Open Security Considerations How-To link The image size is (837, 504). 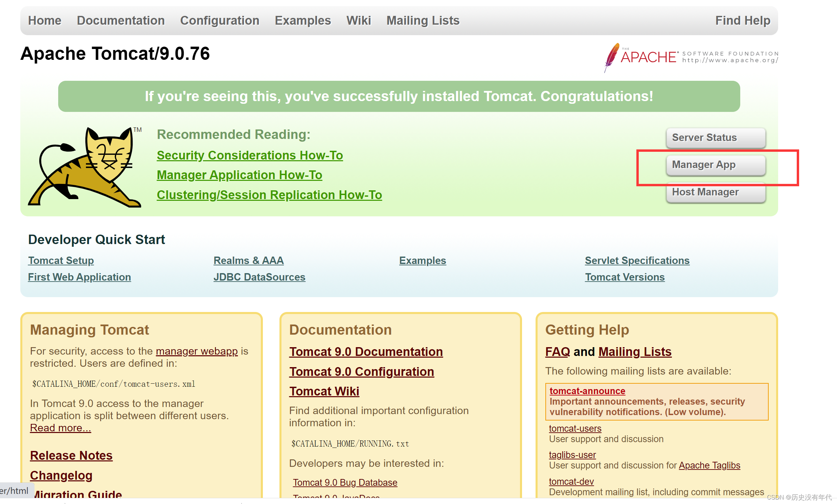(250, 155)
